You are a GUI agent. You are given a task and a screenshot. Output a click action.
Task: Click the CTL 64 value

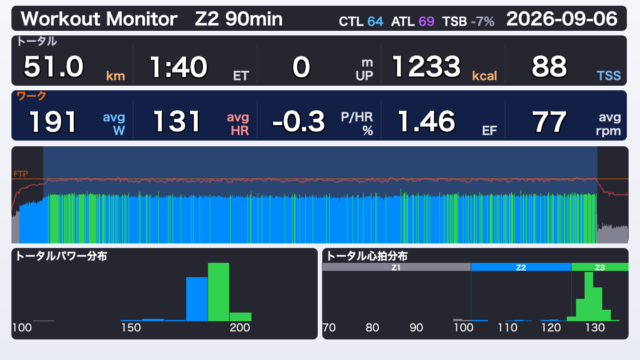[x=361, y=21]
